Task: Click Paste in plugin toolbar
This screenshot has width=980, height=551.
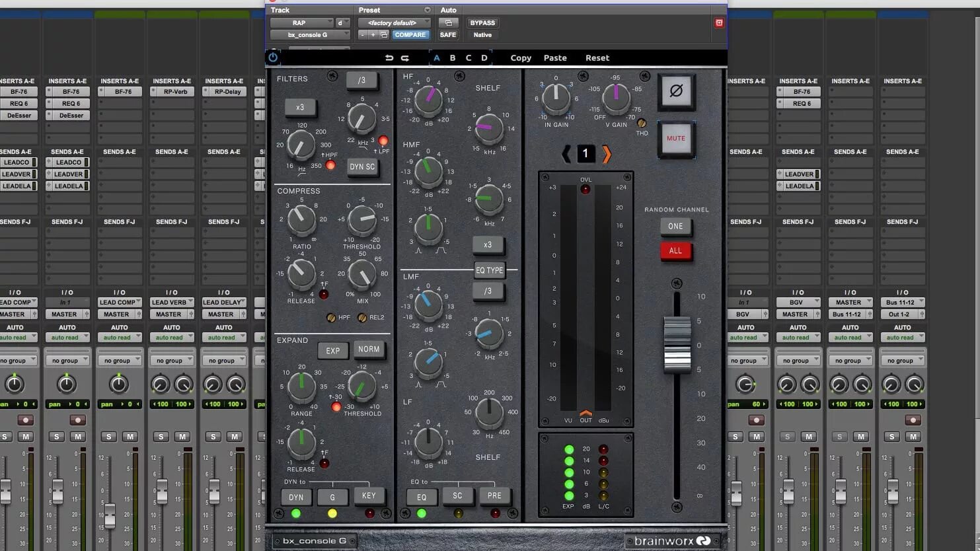Action: 555,58
